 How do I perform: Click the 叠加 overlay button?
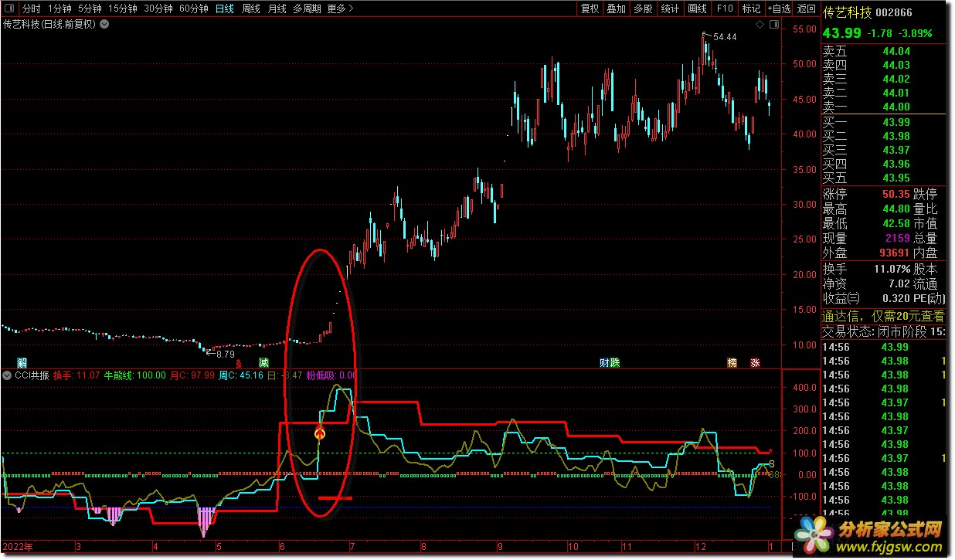[617, 8]
